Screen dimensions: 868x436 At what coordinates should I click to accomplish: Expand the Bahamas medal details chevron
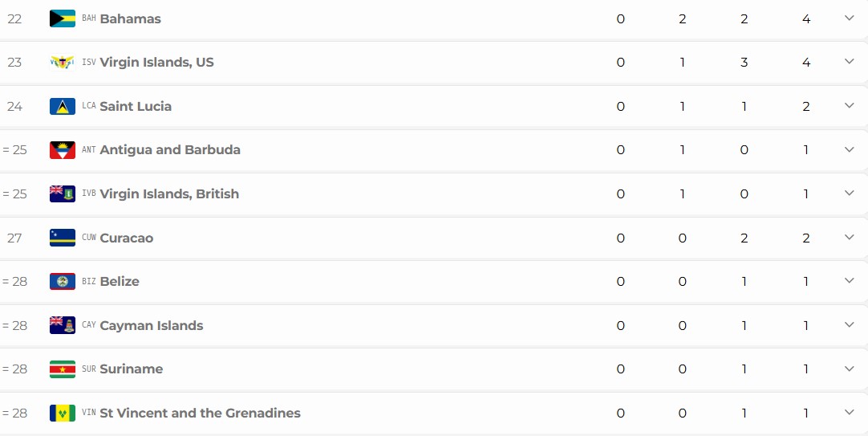click(x=850, y=18)
